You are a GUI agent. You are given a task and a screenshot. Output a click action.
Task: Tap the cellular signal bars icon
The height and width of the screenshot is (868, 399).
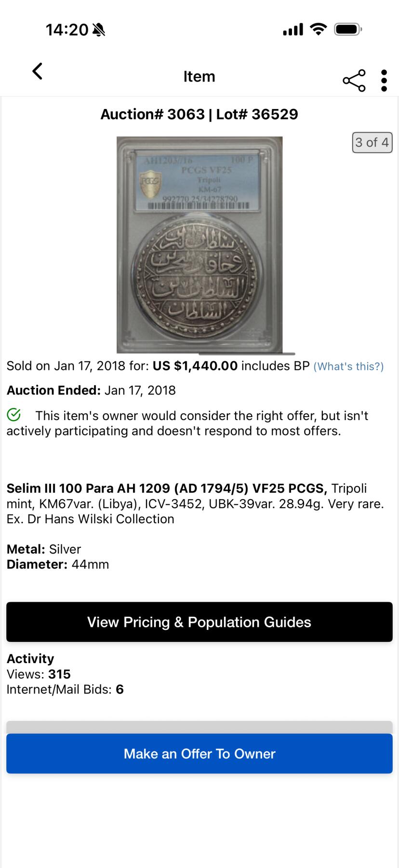pos(293,30)
